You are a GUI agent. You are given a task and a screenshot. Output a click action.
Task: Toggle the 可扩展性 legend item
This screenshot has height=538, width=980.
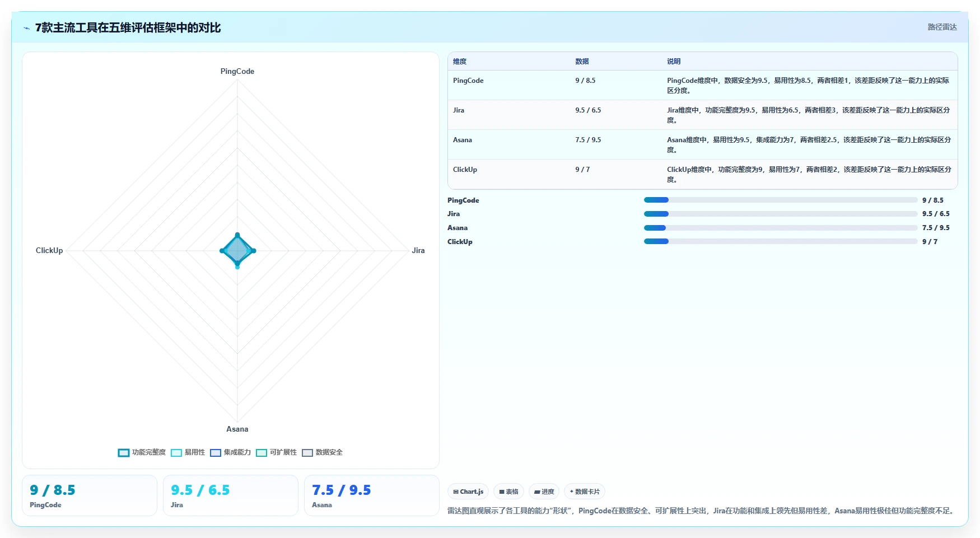(276, 452)
